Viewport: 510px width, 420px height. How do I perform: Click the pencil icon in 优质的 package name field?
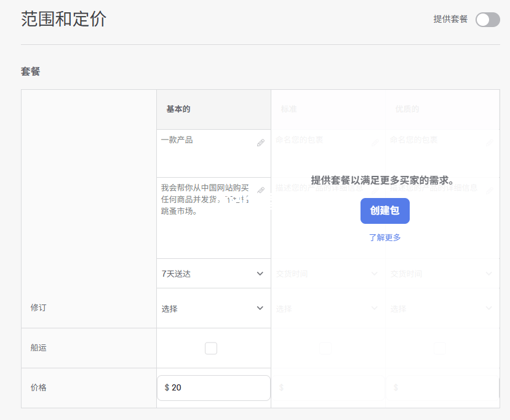coord(490,142)
